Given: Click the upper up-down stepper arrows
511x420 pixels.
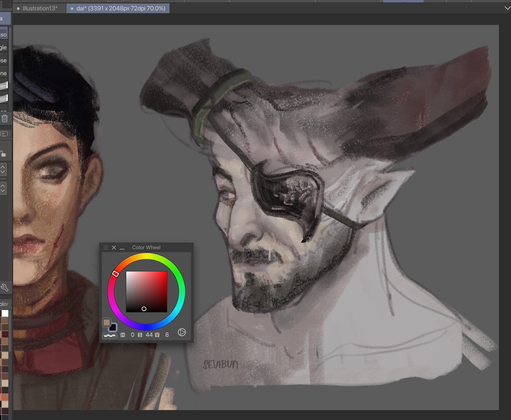Looking at the screenshot, I should (x=3, y=170).
